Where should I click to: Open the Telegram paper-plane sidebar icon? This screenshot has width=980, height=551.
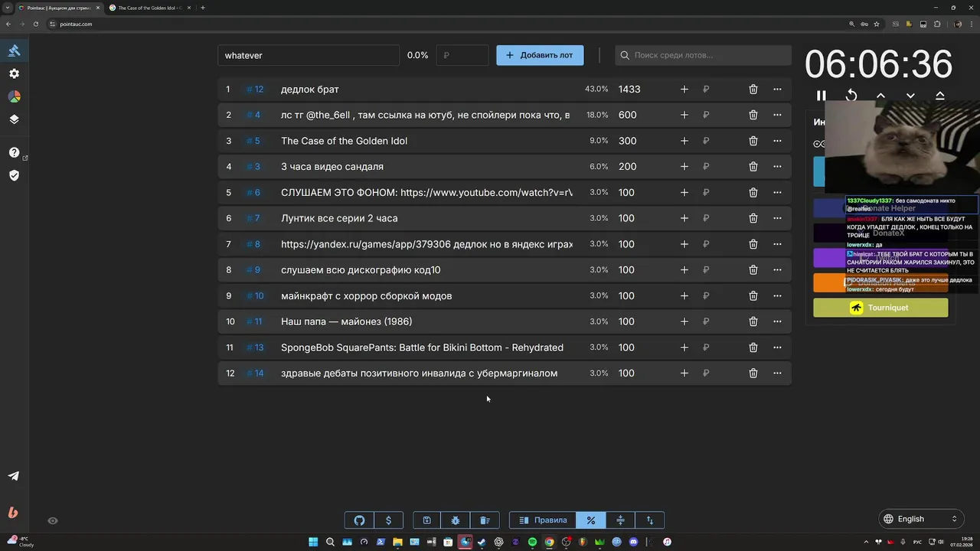pos(14,476)
